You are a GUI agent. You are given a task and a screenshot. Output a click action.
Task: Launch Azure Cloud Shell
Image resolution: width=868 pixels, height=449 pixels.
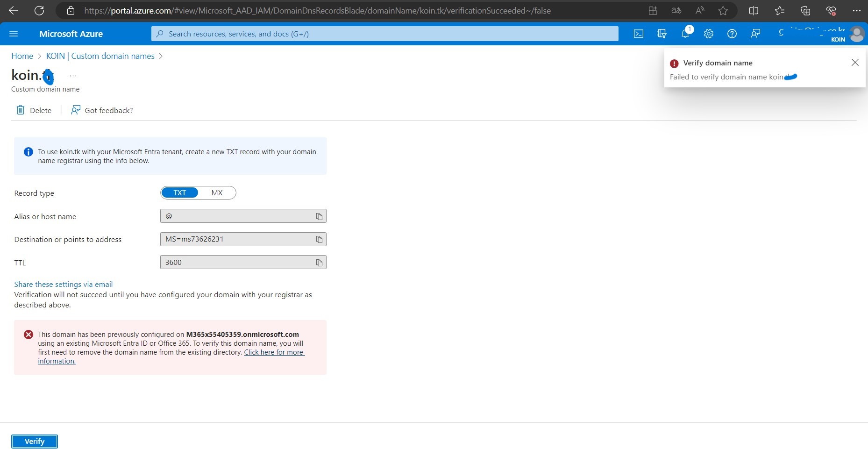[639, 34]
